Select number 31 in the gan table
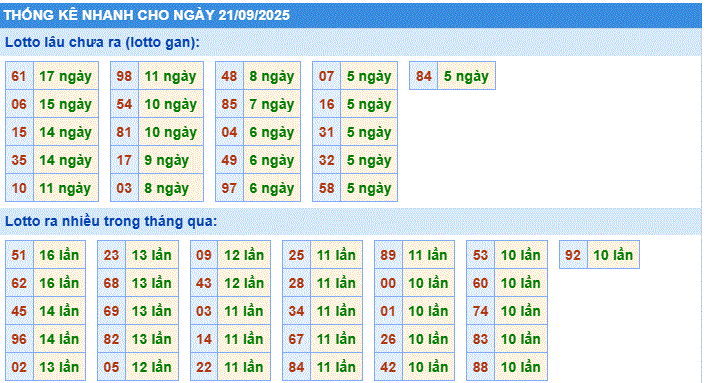 (x=326, y=132)
